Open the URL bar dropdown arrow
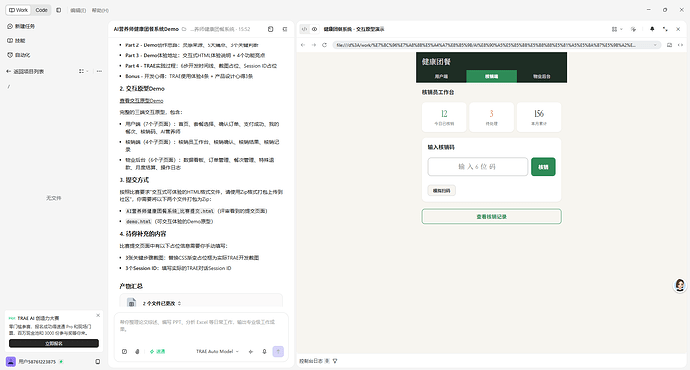 655,45
